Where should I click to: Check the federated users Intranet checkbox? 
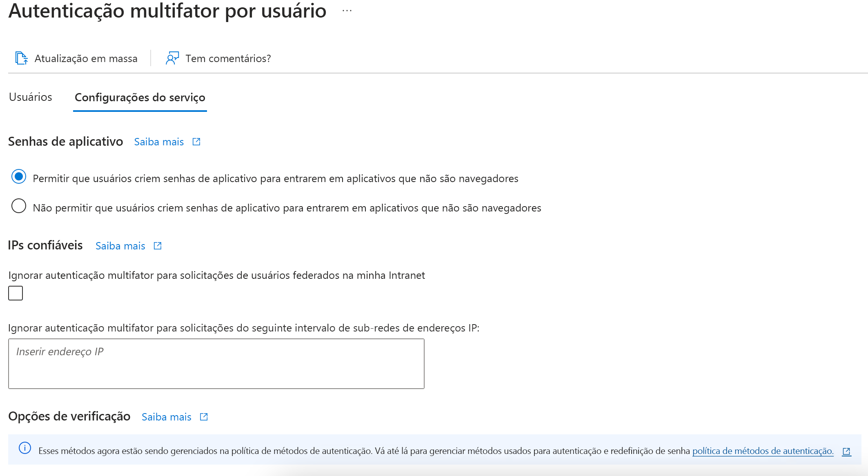16,293
